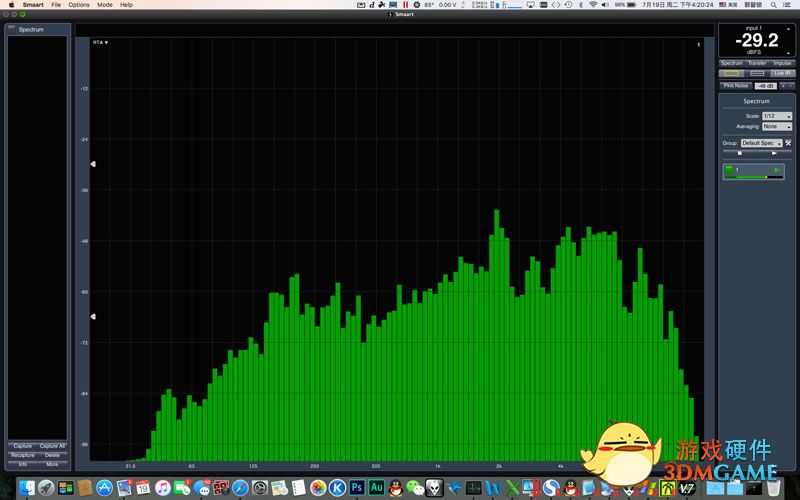Open Photoshop from the dock
Image resolution: width=800 pixels, height=500 pixels.
click(x=355, y=488)
